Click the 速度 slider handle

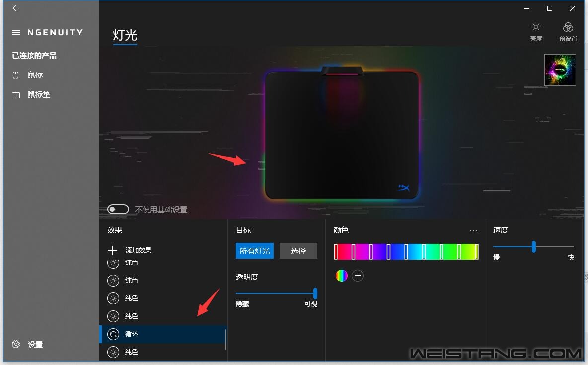click(534, 246)
